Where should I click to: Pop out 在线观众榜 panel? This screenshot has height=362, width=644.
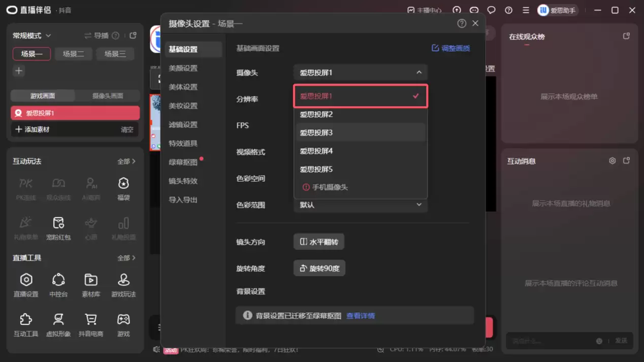click(626, 36)
